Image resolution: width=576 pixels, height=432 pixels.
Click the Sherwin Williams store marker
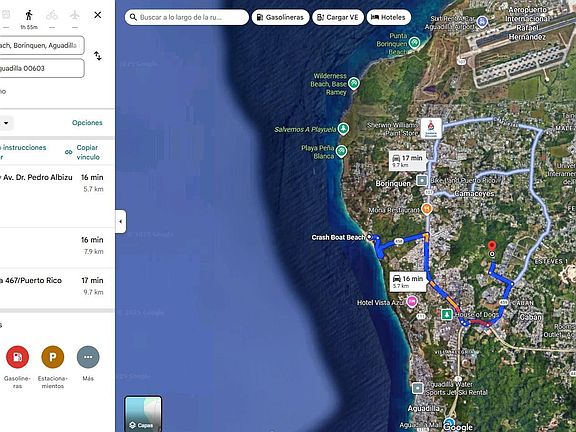(431, 128)
